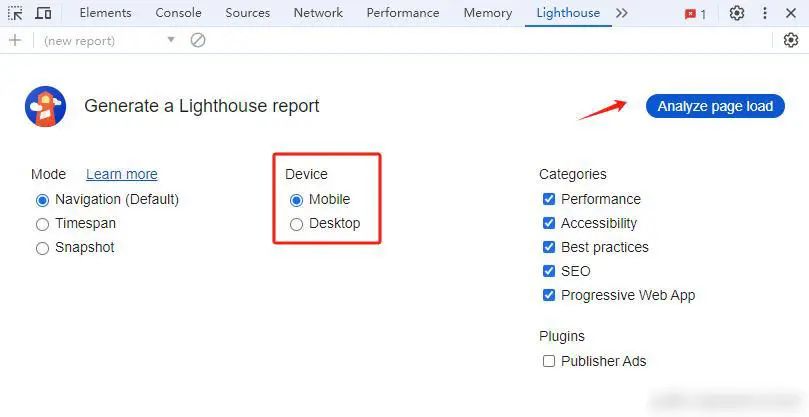Screen dimensions: 809x417
Task: Open the DevTools kebab menu
Action: [767, 13]
